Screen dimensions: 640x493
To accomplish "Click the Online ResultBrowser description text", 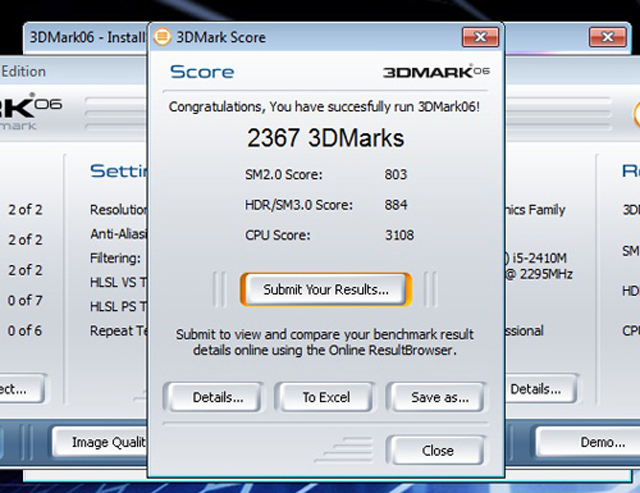I will point(325,342).
